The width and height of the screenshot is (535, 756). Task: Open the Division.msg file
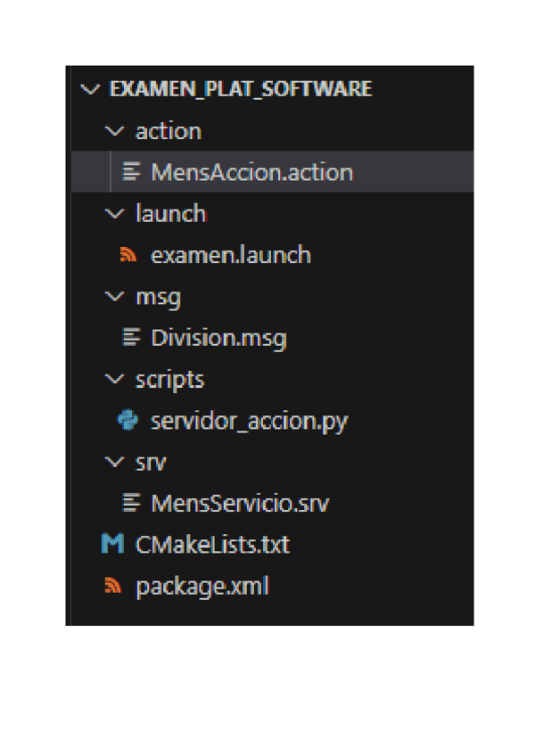tap(218, 338)
